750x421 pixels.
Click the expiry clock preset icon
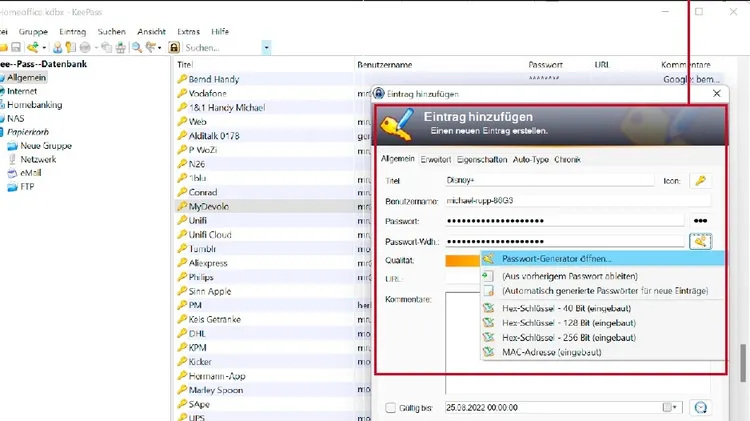click(x=700, y=408)
